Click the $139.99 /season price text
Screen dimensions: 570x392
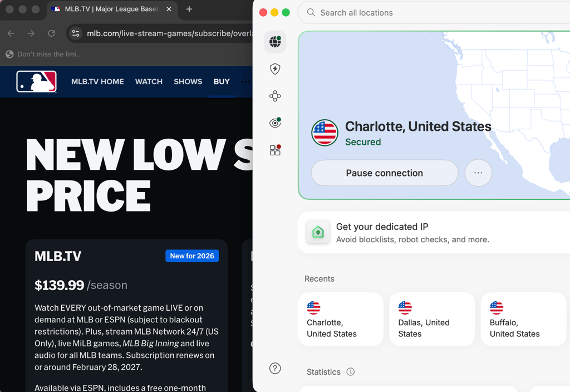click(x=81, y=285)
